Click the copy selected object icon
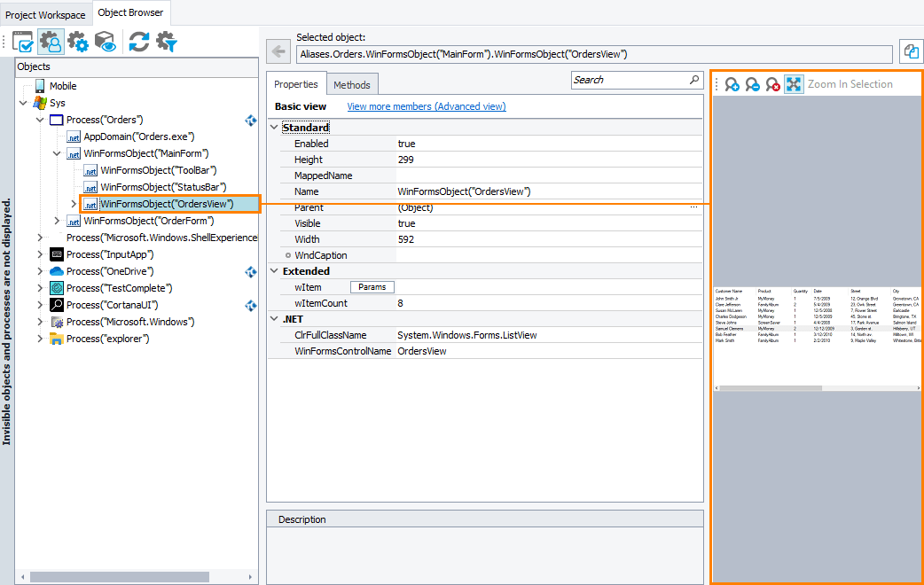Viewport: 924px width, 585px height. [911, 51]
